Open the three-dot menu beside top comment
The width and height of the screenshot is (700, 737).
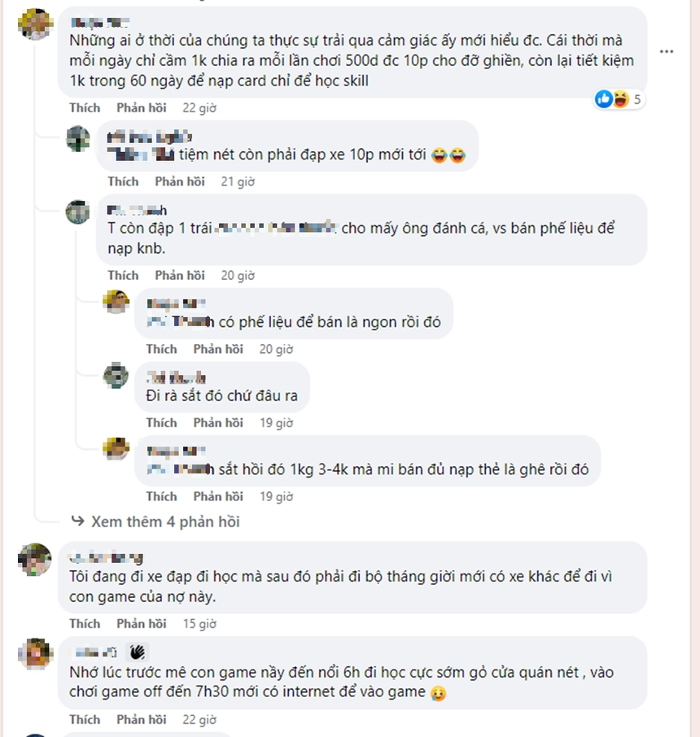coord(667,52)
